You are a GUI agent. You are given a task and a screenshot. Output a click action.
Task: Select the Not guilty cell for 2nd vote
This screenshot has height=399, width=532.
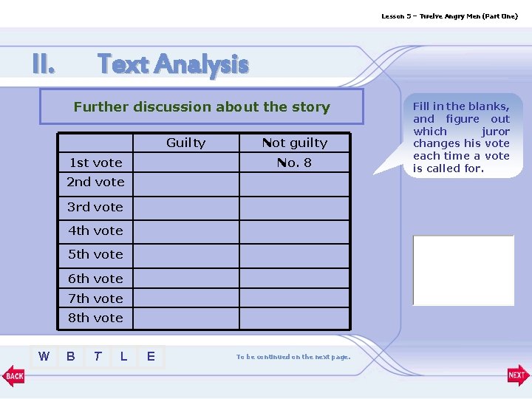coord(295,185)
